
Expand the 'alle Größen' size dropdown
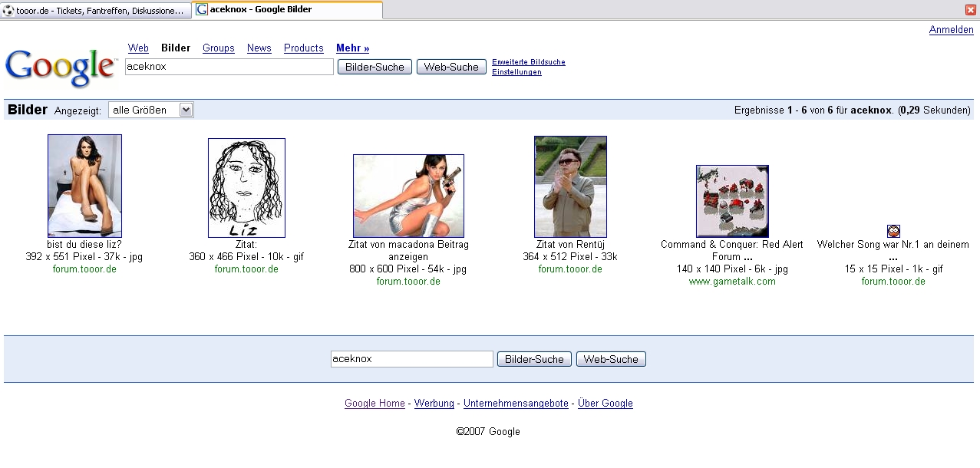click(x=185, y=110)
